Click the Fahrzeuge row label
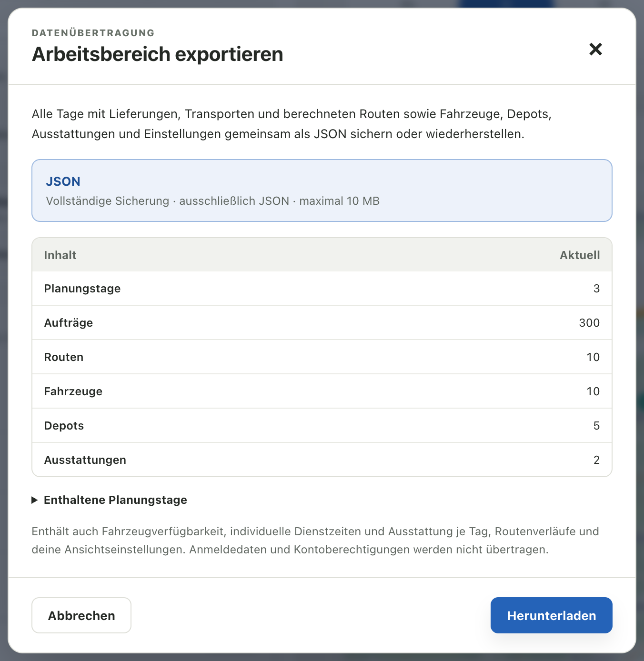 (x=73, y=391)
